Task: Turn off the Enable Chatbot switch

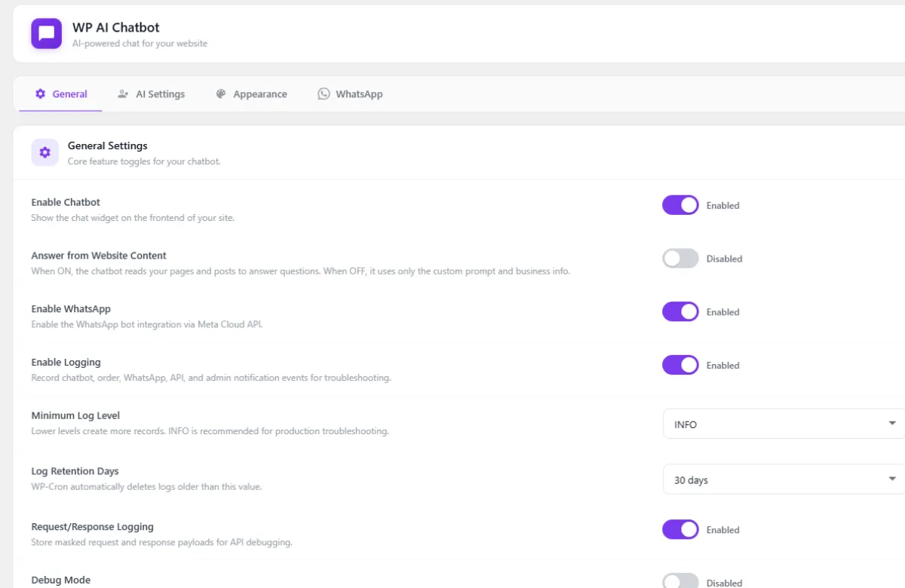Action: [x=680, y=205]
